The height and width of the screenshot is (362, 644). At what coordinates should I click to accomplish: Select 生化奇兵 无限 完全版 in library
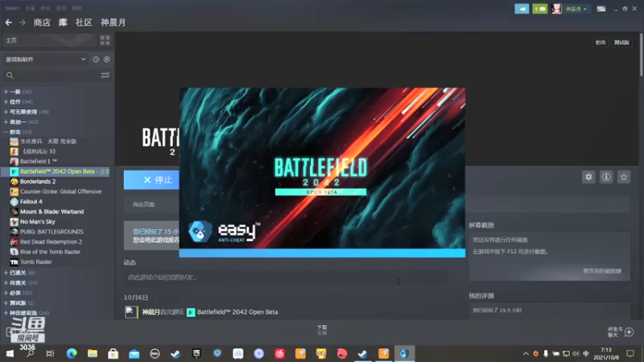pyautogui.click(x=48, y=142)
